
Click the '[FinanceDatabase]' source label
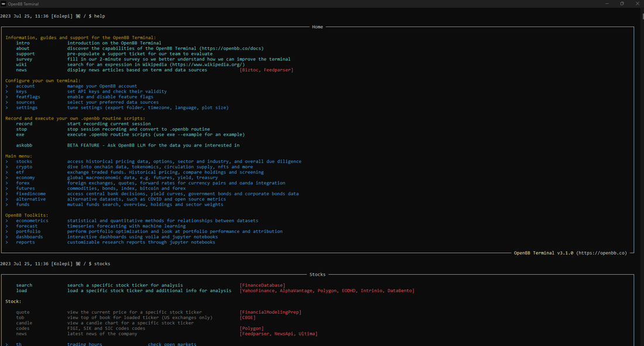pyautogui.click(x=262, y=285)
